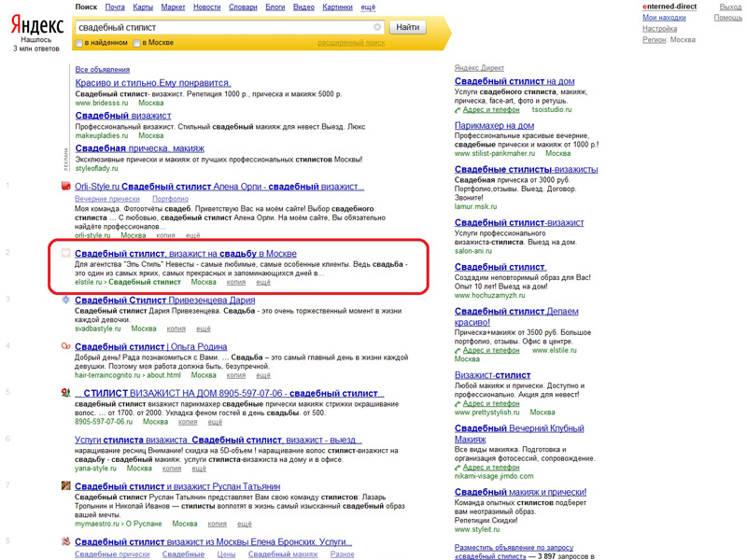Open the "расширенный поиск" link

350,43
